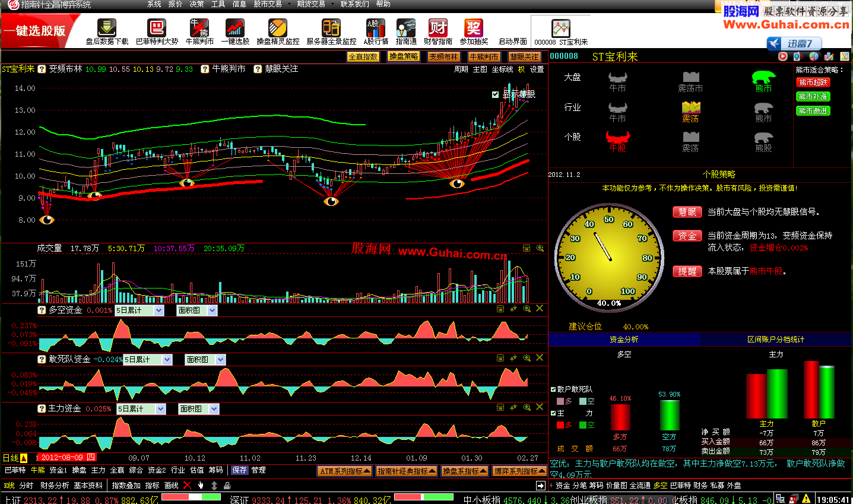This screenshot has height=504, width=853.
Task: Open 面积图 dropdown for 敢死队资金
Action: pos(220,360)
